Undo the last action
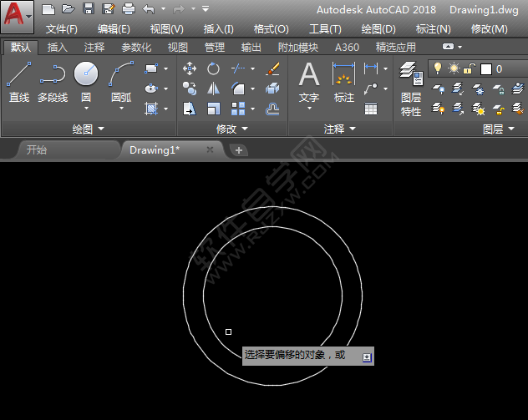This screenshot has width=528, height=420. pos(149,9)
